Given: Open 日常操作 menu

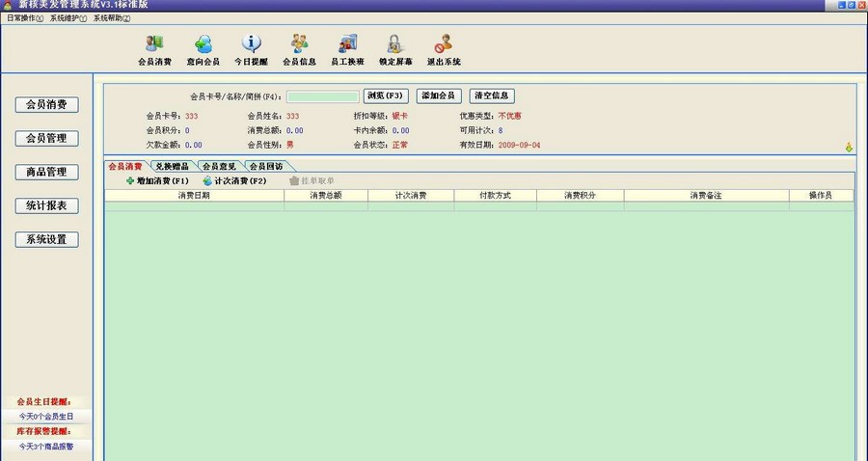Looking at the screenshot, I should click(25, 18).
